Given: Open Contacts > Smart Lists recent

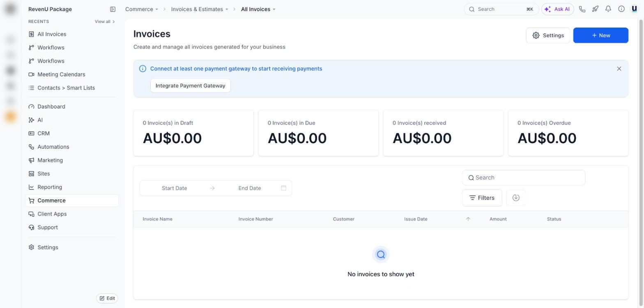Looking at the screenshot, I should coord(72,88).
